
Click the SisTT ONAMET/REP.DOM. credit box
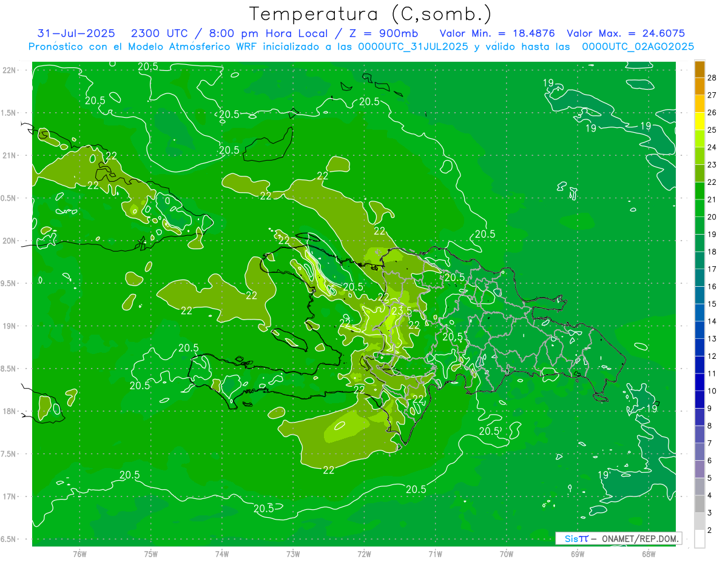(618, 538)
